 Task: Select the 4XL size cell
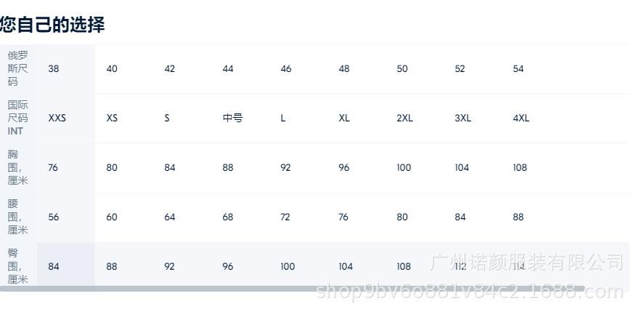point(521,118)
